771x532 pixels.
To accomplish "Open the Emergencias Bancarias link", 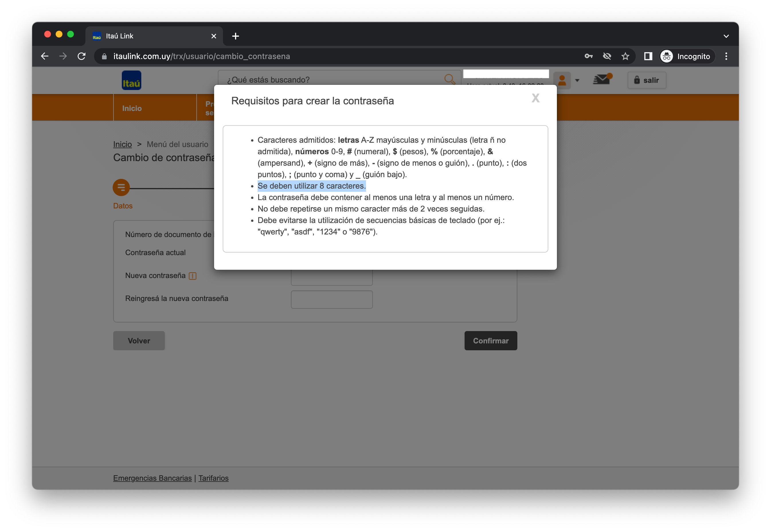I will [x=152, y=478].
